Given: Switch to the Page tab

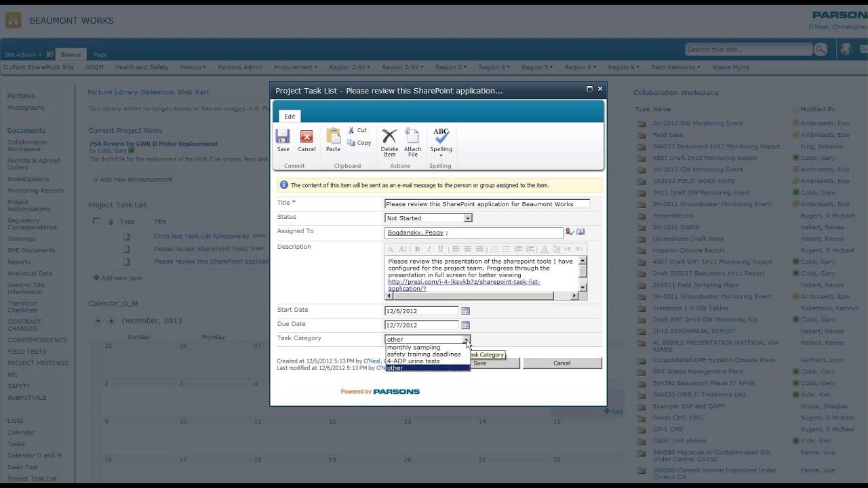Looking at the screenshot, I should [x=100, y=54].
